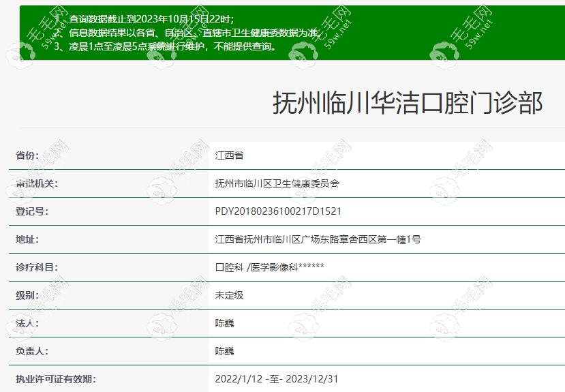Select the value 未定级

click(x=229, y=295)
